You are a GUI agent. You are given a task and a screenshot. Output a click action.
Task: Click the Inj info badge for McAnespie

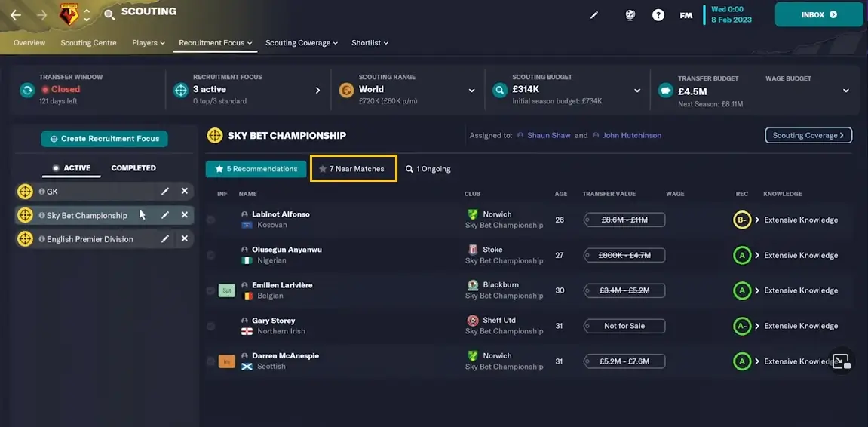point(227,361)
